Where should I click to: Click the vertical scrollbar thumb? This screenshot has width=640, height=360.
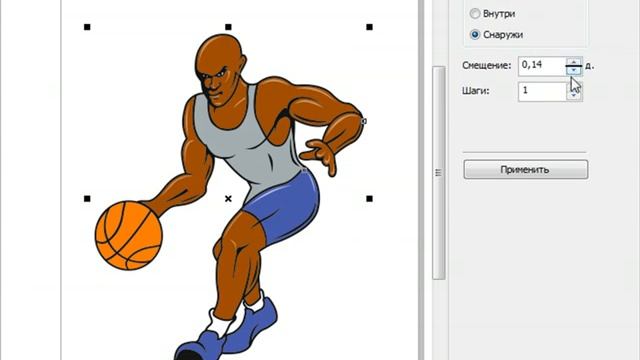tap(439, 173)
